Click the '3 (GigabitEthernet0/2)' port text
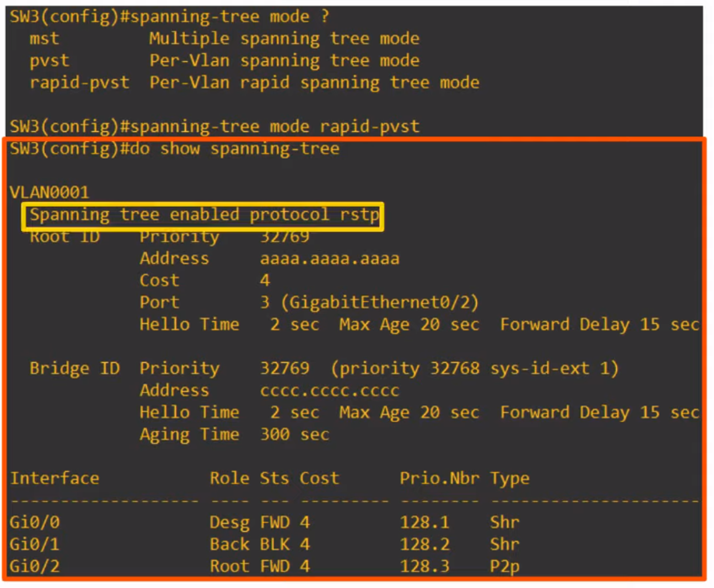 368,303
